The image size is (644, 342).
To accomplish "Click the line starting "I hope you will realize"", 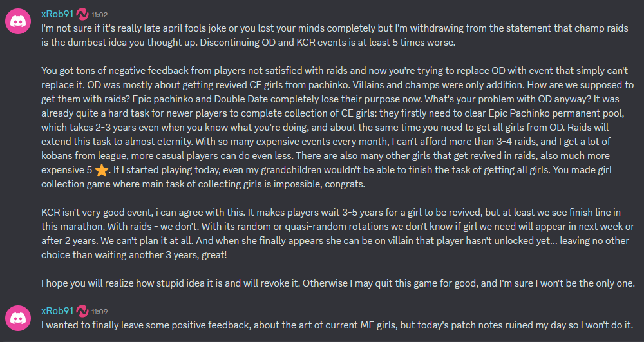I will coord(322,283).
